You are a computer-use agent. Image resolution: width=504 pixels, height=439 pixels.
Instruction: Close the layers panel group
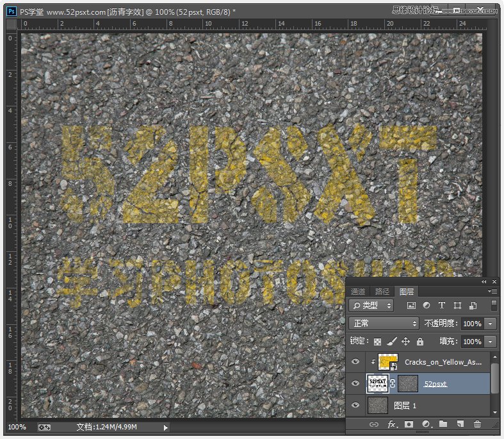[x=494, y=282]
